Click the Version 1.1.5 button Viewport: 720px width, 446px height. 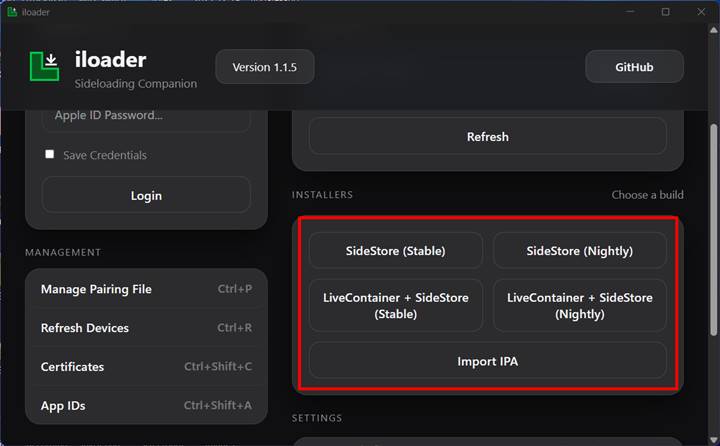[264, 67]
